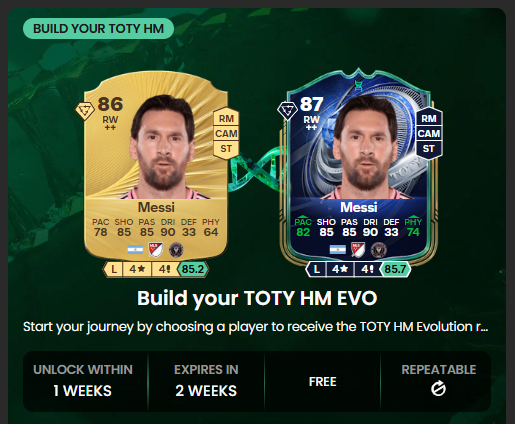The image size is (515, 424).
Task: Click the BUILD YOUR TOTY HM tag
Action: pyautogui.click(x=98, y=29)
